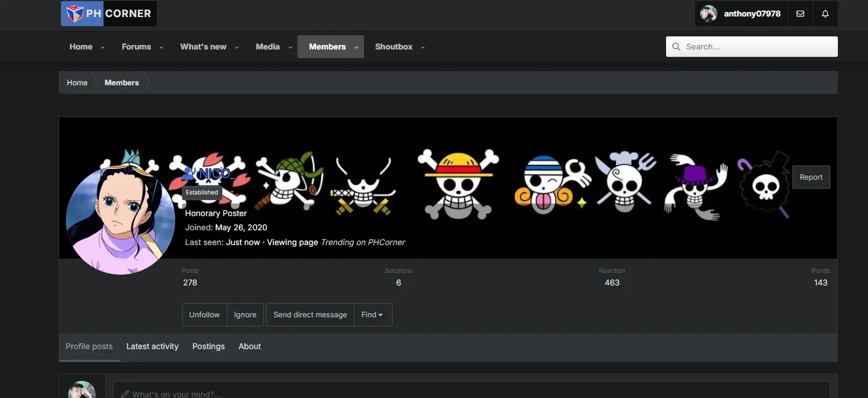Viewport: 868px width, 398px height.
Task: Click the What's on your mind box
Action: coord(472,390)
